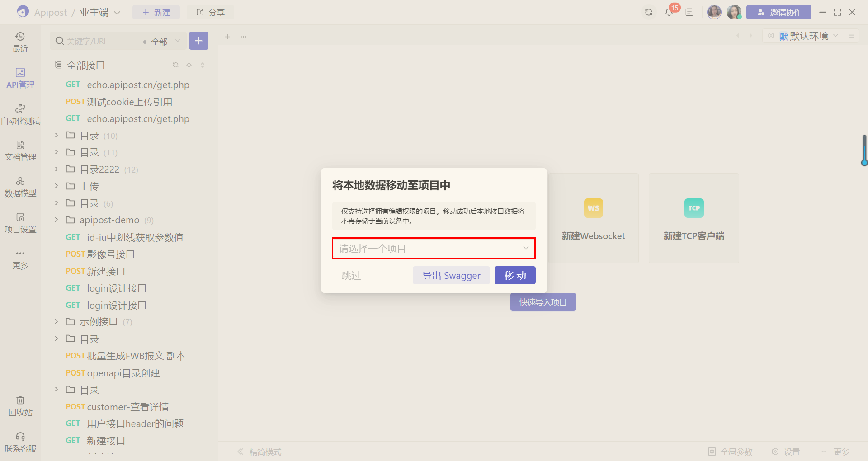Click the 分享 share button
Viewport: 868px width, 461px height.
[210, 12]
